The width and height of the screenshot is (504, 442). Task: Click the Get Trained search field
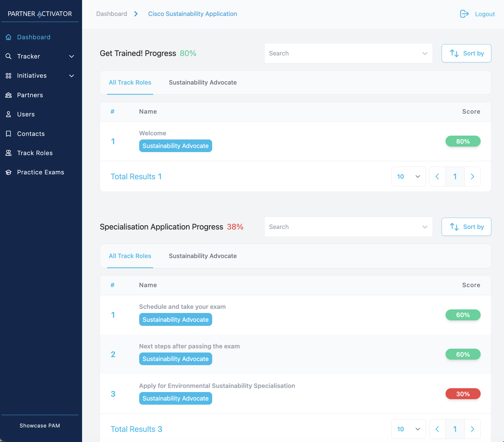349,53
